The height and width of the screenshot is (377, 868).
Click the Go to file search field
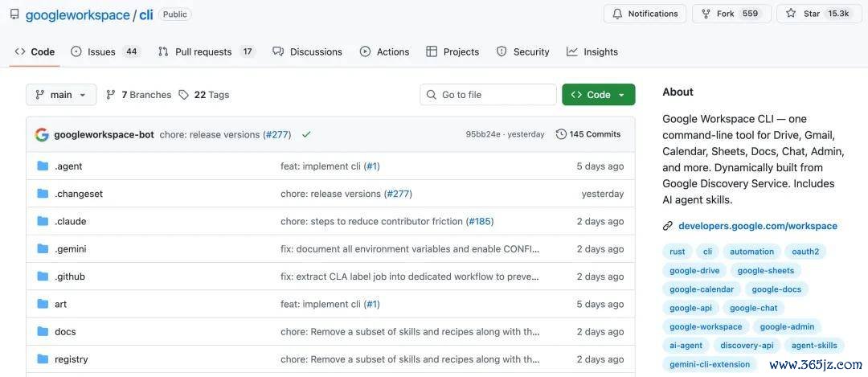tap(489, 95)
